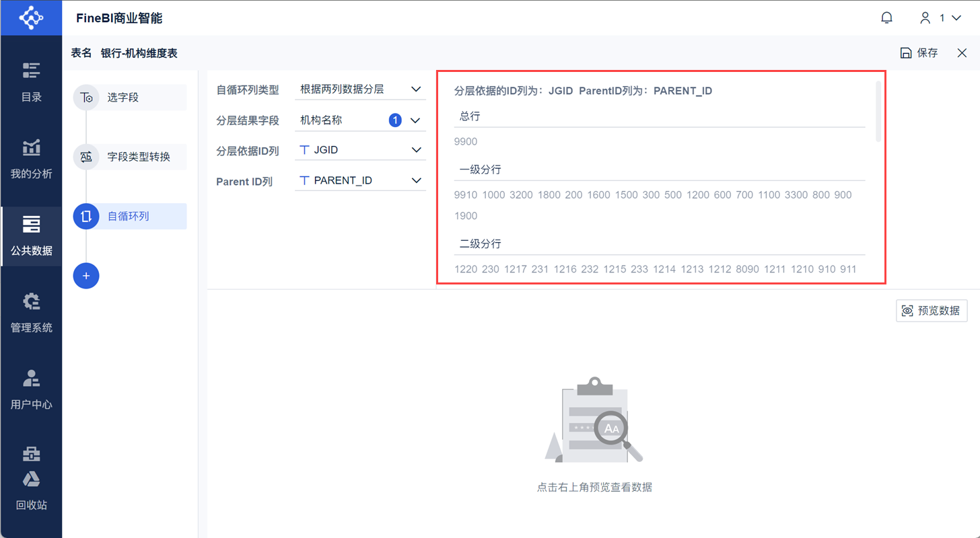
Task: Navigate to 用户中心
Action: (x=31, y=390)
